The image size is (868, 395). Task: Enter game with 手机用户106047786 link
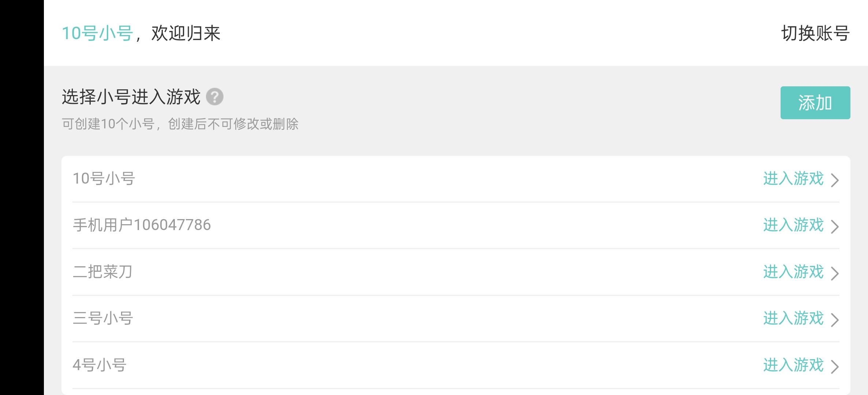point(793,225)
